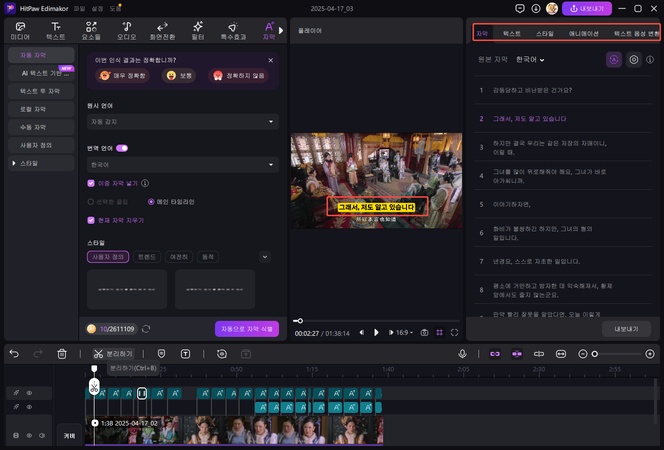This screenshot has height=450, width=664.
Task: Click the trash delete icon in timeline toolbar
Action: (x=62, y=354)
